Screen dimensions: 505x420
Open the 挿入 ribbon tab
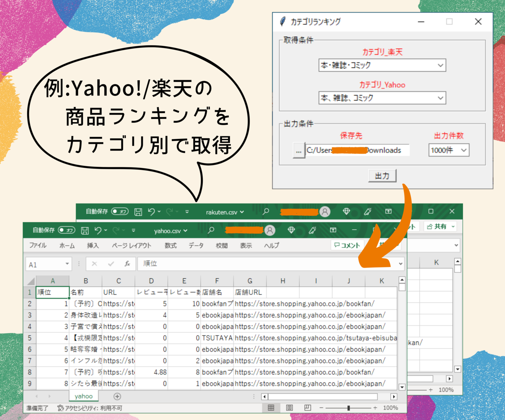93,245
